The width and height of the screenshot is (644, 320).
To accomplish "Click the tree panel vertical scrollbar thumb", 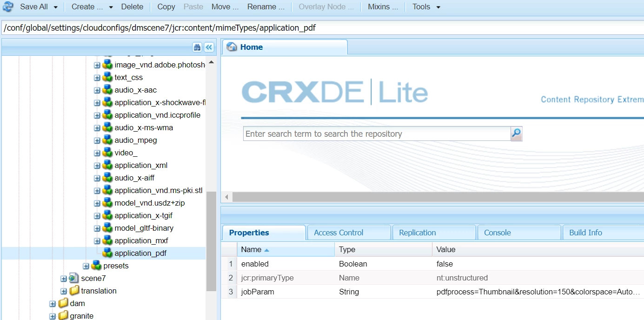I will 211,241.
